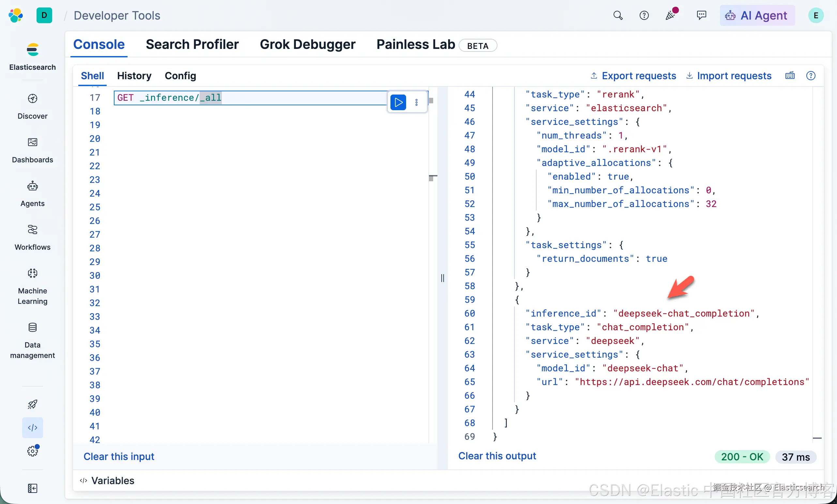Open the global search magnifier icon
Screen dimensions: 837x504
click(618, 15)
